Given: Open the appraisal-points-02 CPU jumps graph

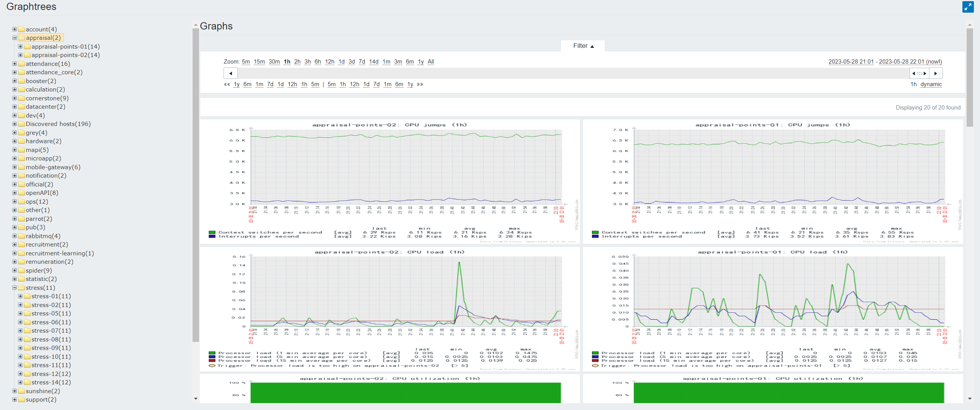Looking at the screenshot, I should [390, 181].
